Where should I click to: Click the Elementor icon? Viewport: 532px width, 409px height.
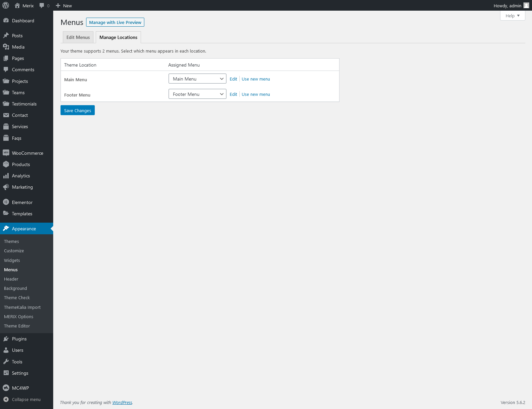tap(6, 202)
